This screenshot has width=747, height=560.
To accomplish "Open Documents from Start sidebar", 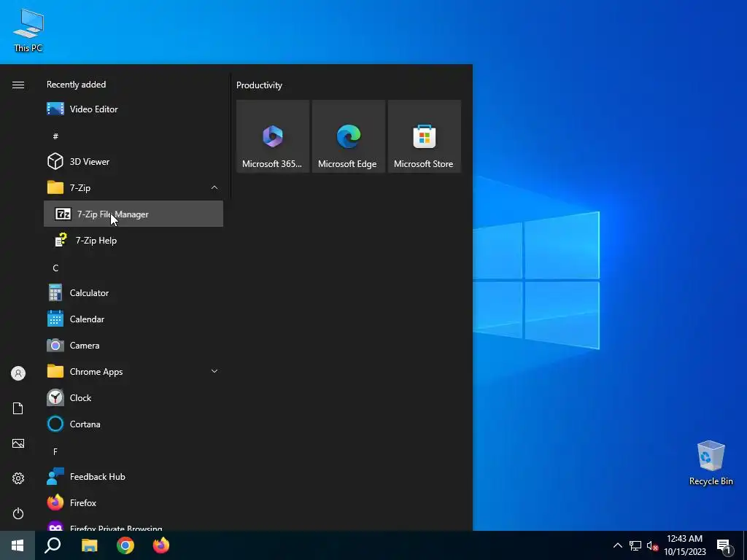I will click(x=18, y=408).
